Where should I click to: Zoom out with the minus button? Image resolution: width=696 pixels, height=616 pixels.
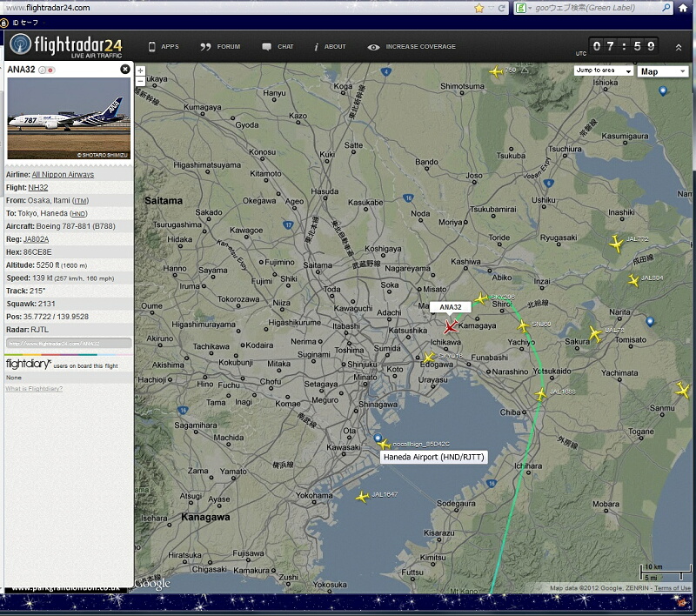click(140, 81)
